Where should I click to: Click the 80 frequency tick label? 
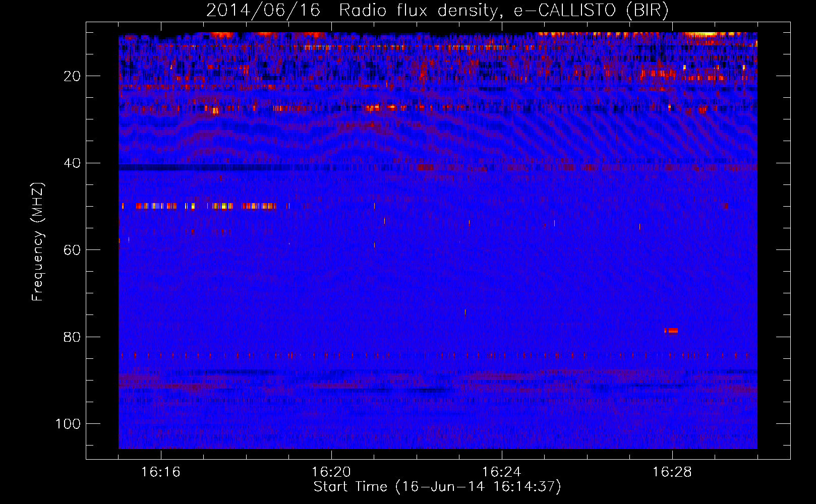[x=72, y=337]
